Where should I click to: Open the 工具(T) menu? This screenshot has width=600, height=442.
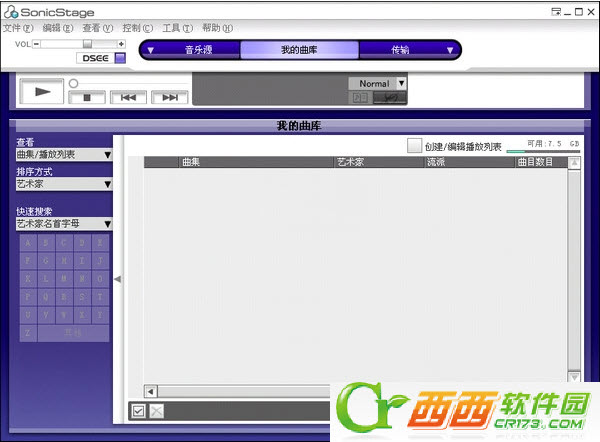178,28
